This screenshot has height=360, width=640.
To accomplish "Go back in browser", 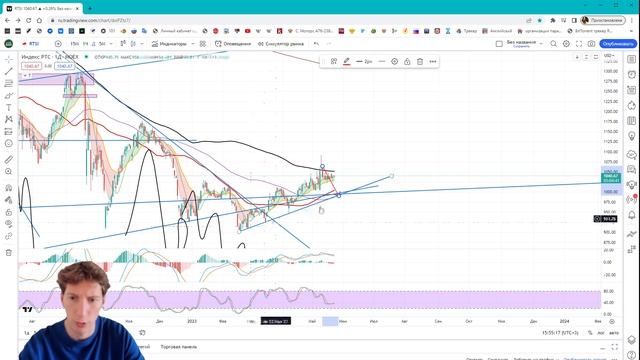I will [7, 20].
